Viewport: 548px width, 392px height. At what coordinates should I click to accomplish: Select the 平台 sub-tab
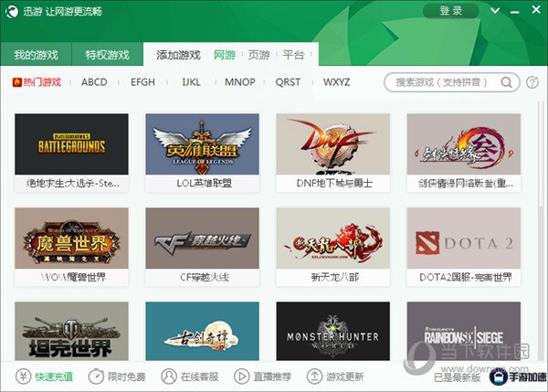coord(294,55)
